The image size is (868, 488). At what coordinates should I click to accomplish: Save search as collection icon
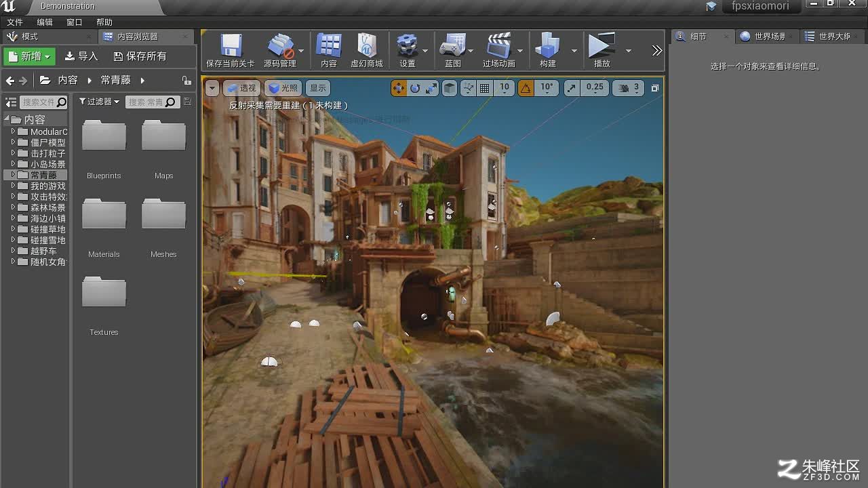coord(187,102)
